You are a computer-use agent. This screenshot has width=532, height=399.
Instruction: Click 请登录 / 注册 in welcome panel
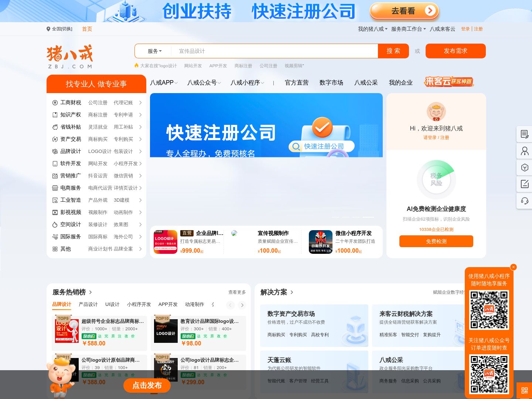tap(436, 137)
